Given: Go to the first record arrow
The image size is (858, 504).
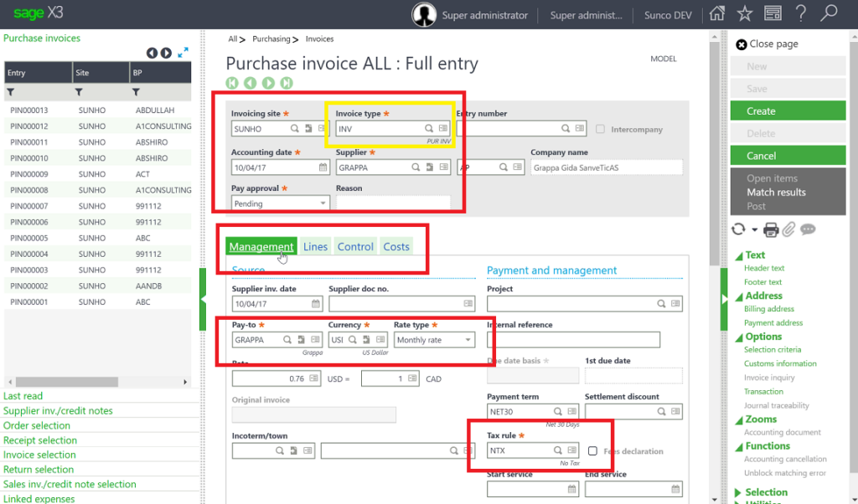Looking at the screenshot, I should (x=232, y=83).
